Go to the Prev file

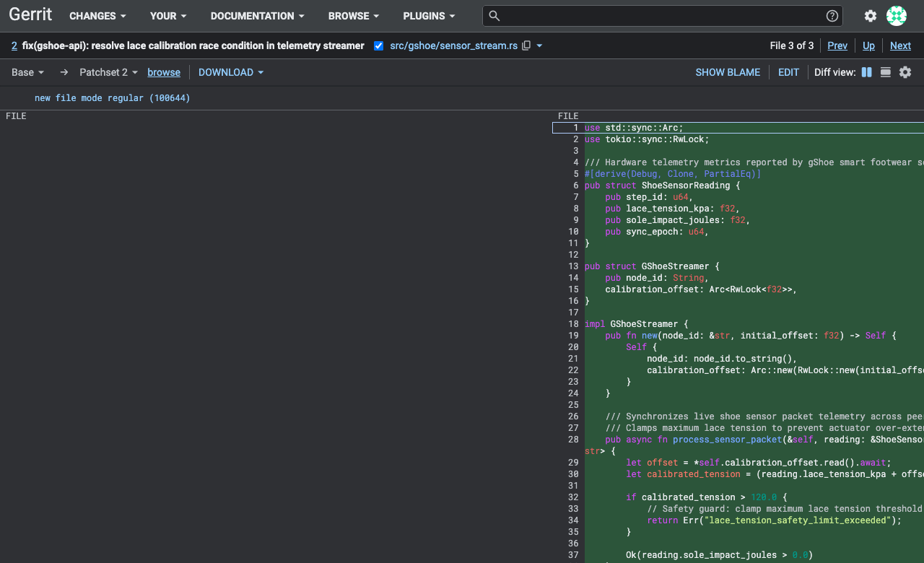(x=837, y=45)
